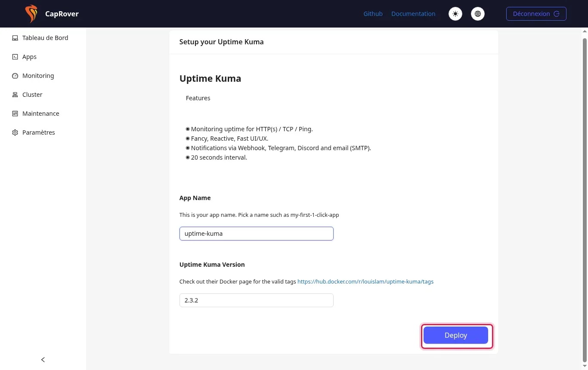Click the CapRover title text
The image size is (588, 370).
[62, 14]
